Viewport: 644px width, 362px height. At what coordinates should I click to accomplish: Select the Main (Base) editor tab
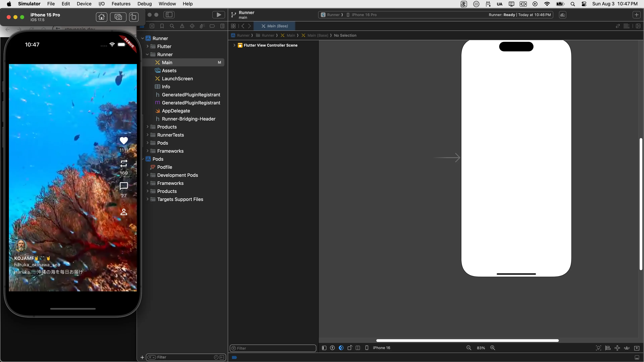tap(275, 26)
